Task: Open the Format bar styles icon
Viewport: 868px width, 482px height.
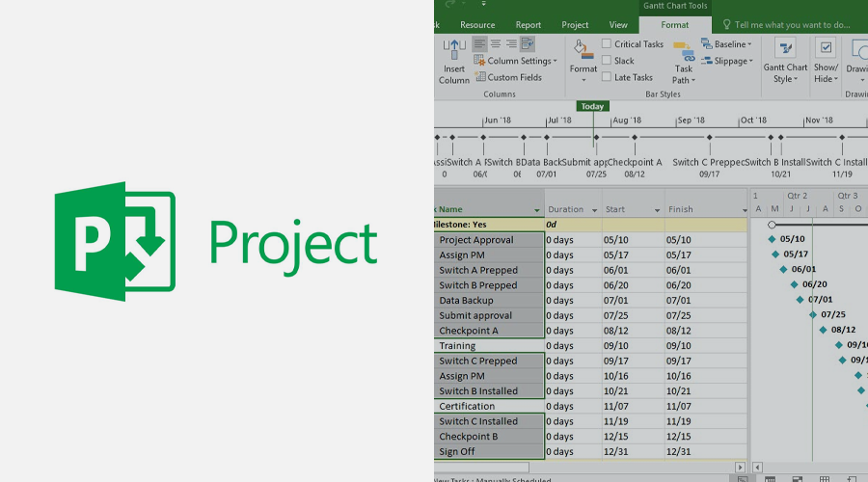Action: pos(583,49)
